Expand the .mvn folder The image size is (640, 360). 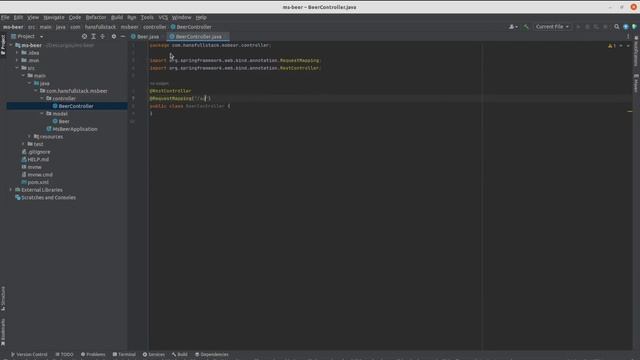(x=17, y=60)
